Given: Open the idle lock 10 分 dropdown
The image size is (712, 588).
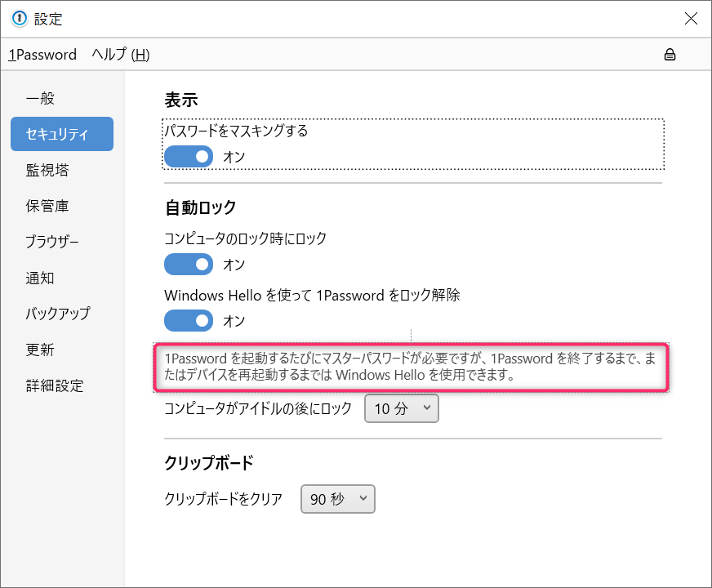Looking at the screenshot, I should click(x=402, y=408).
